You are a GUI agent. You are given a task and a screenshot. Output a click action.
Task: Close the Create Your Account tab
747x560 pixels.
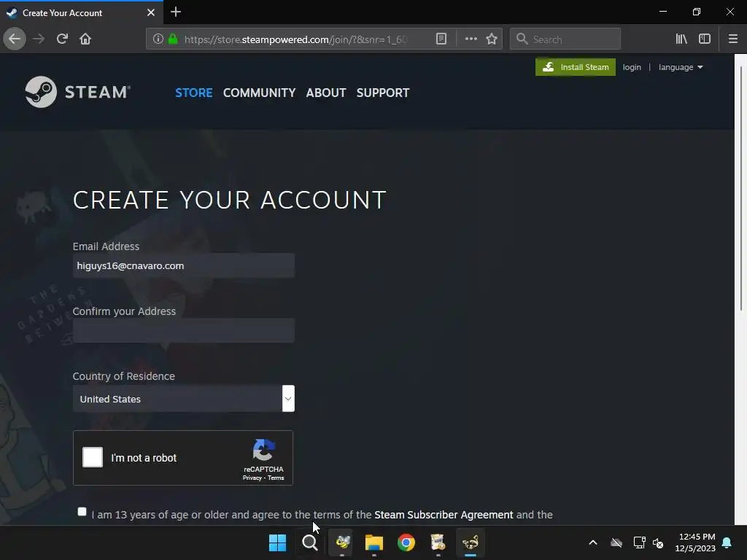tap(151, 12)
